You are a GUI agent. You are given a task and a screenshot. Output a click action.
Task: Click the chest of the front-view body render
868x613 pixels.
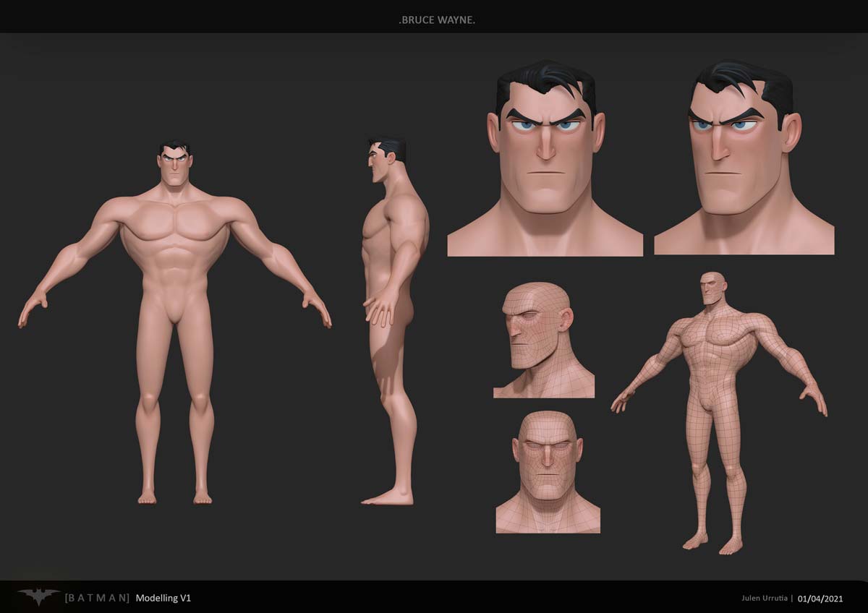(176, 226)
